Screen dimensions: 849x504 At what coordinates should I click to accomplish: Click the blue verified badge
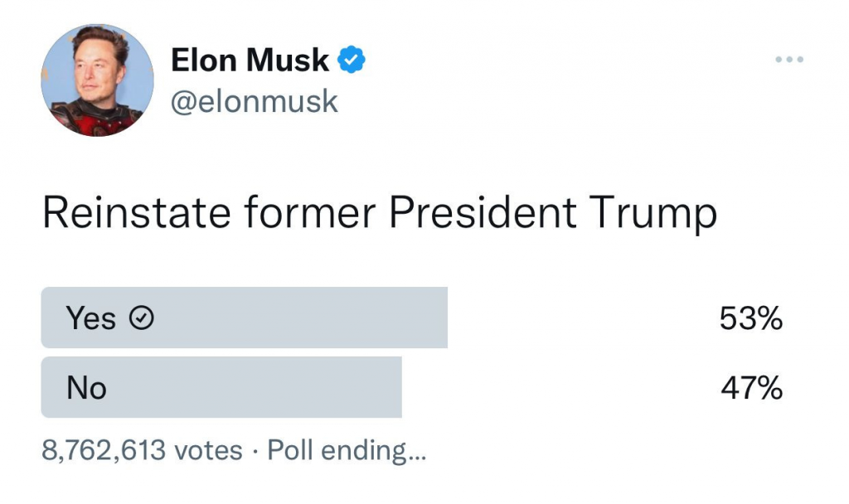(x=352, y=61)
